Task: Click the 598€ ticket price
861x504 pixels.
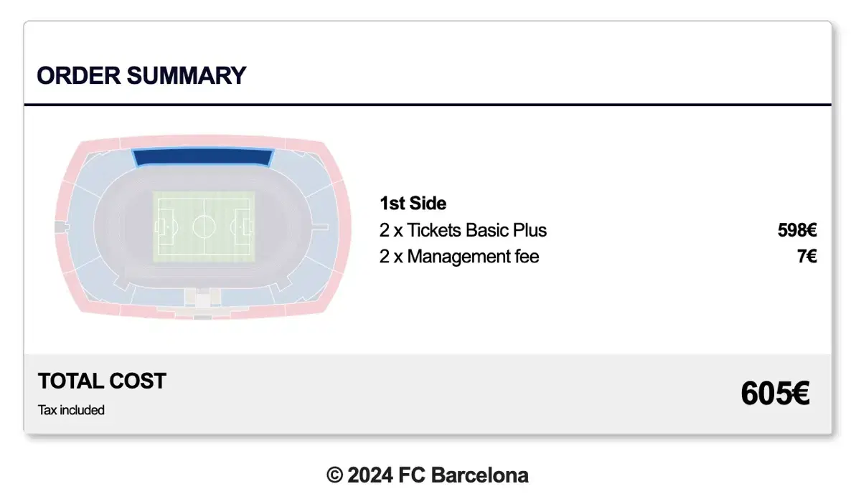Action: [x=797, y=230]
